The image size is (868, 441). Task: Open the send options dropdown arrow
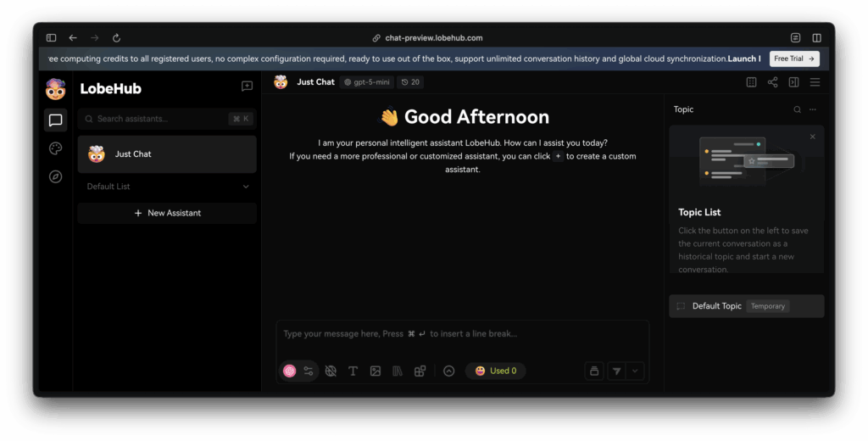636,371
